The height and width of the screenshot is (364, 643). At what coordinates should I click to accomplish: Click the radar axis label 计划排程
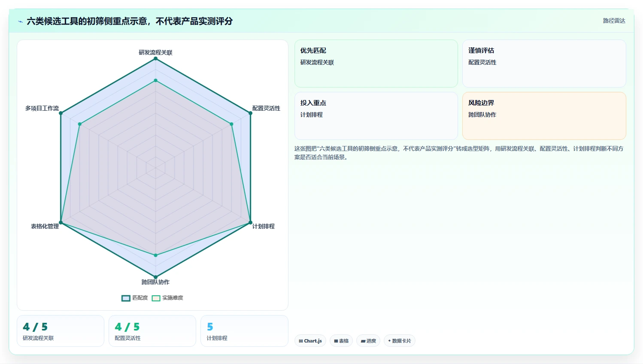click(x=264, y=226)
